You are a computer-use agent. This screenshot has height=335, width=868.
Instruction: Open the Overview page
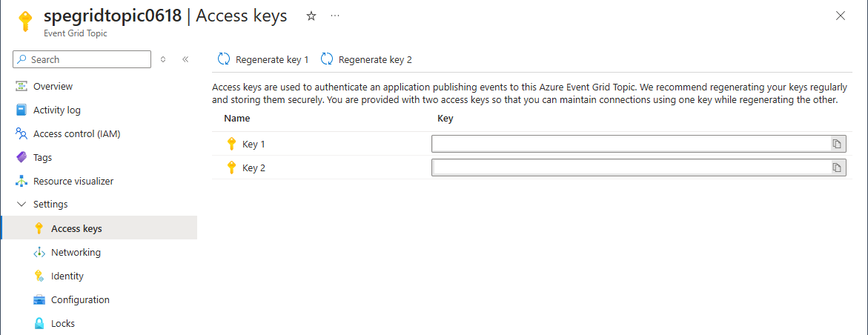(x=53, y=87)
